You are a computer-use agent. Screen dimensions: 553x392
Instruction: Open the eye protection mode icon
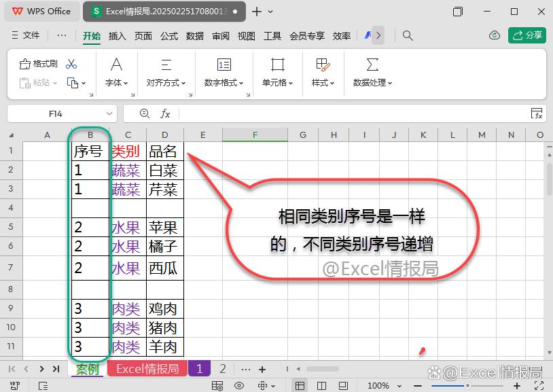(238, 386)
